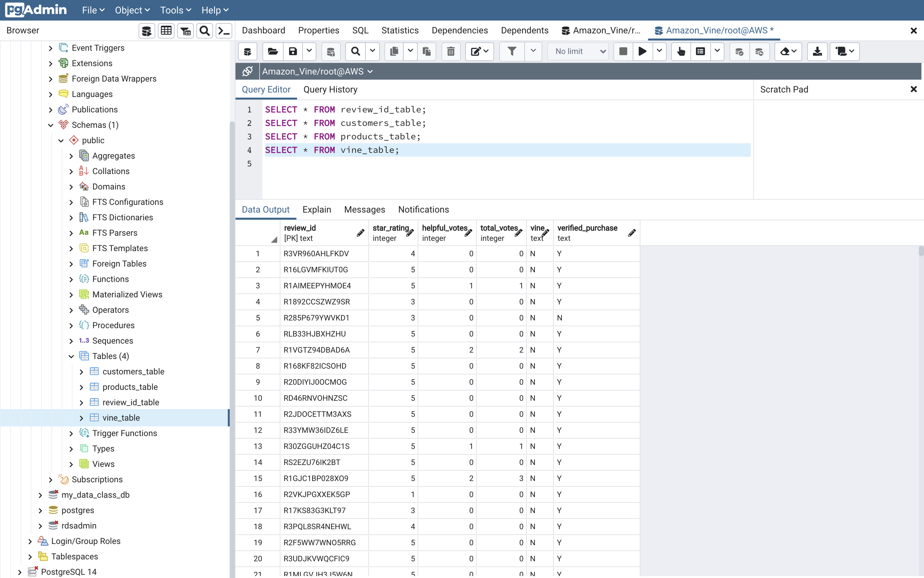Image resolution: width=924 pixels, height=578 pixels.
Task: Open the Object menu
Action: click(x=132, y=10)
